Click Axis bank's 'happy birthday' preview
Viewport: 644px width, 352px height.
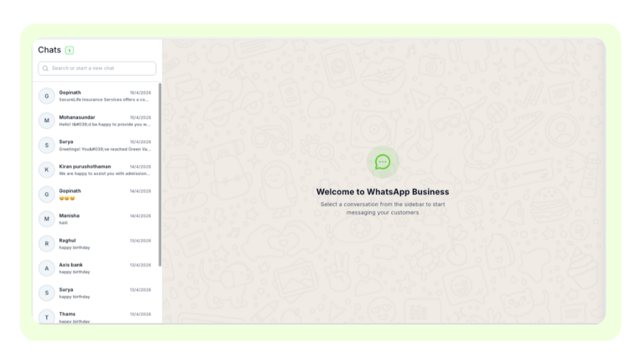pos(74,272)
